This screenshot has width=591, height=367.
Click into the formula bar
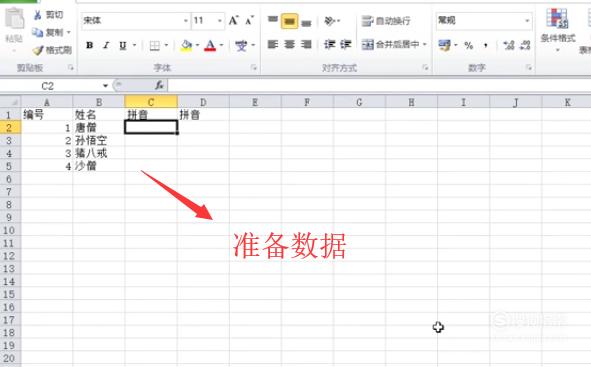click(379, 86)
